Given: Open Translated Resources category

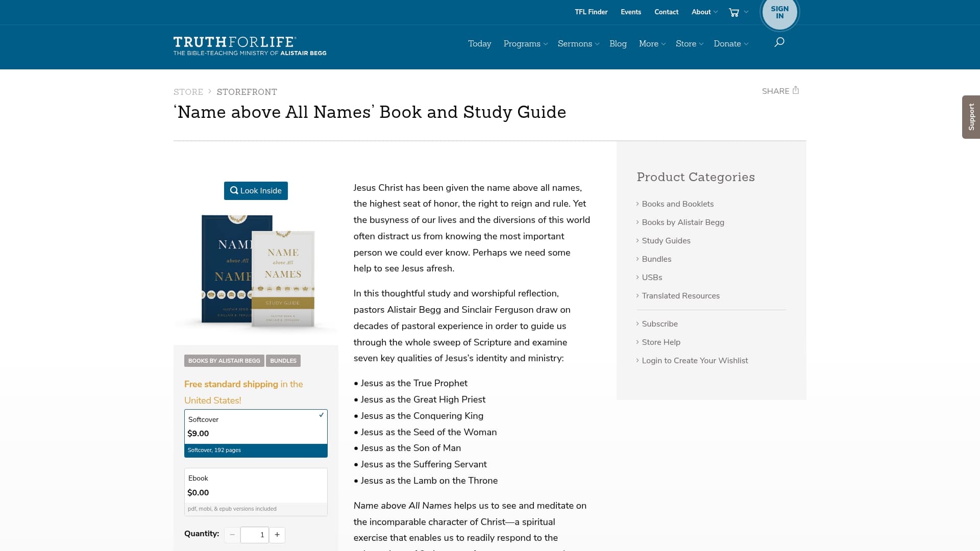Looking at the screenshot, I should 681,296.
